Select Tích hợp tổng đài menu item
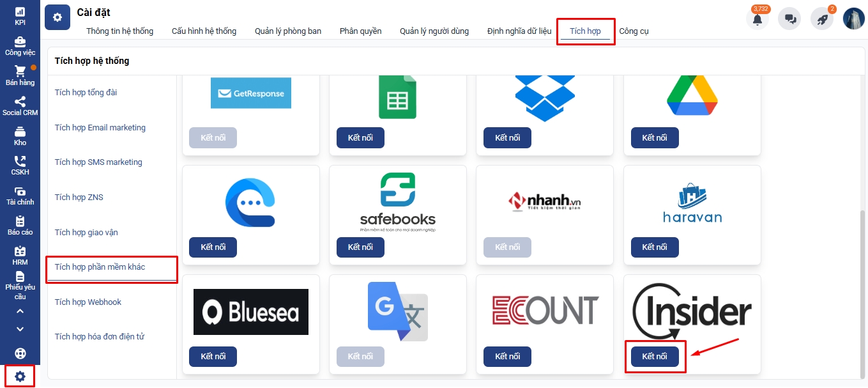Image resolution: width=868 pixels, height=388 pixels. 86,93
